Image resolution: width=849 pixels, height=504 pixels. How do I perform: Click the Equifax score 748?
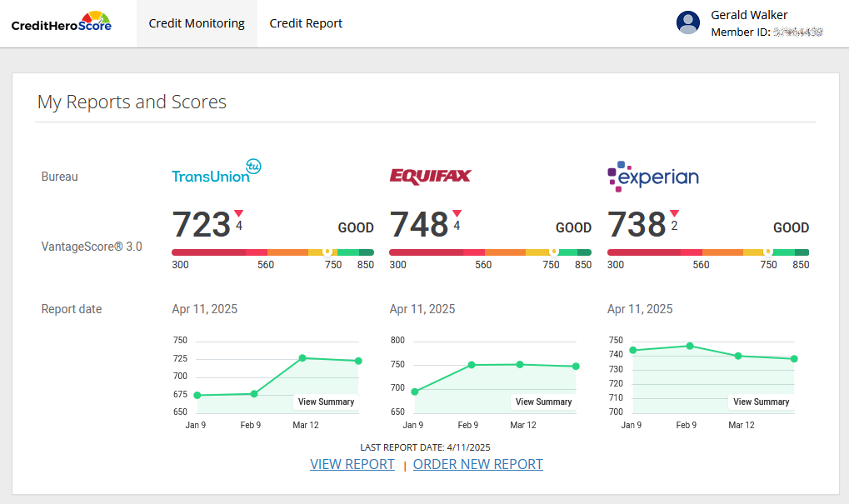click(x=419, y=224)
